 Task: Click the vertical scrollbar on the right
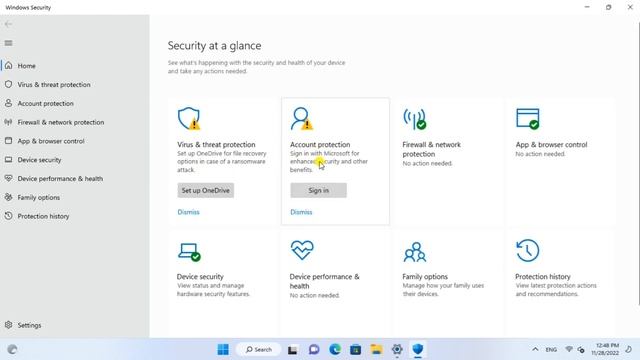[638, 163]
